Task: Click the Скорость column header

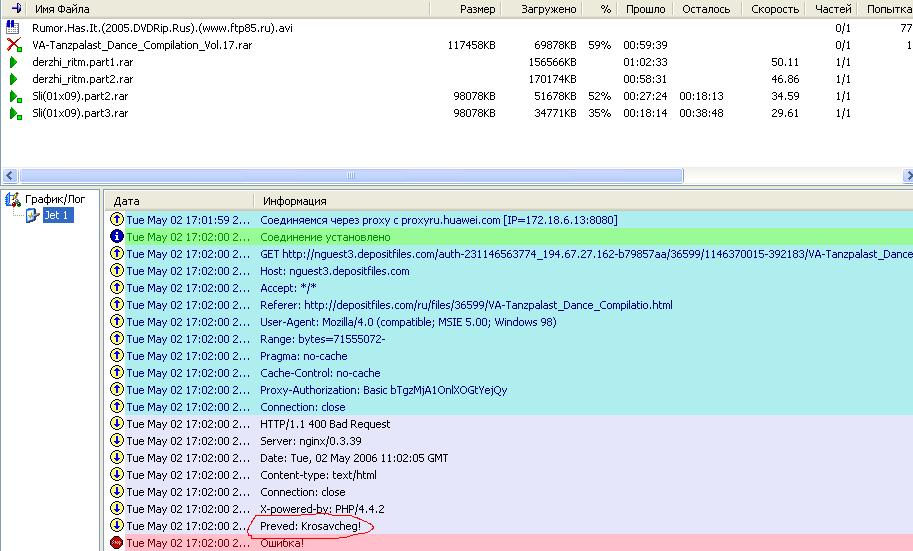Action: click(x=775, y=9)
